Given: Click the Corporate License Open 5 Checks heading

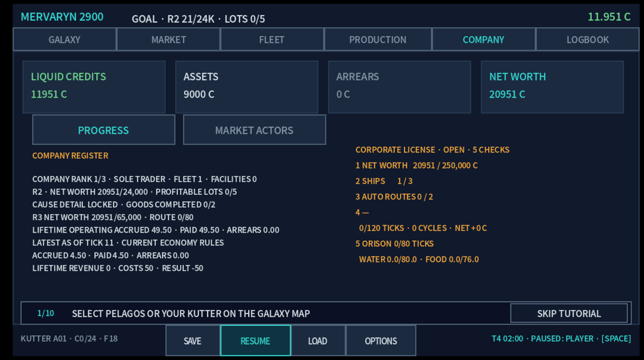Looking at the screenshot, I should [x=432, y=150].
